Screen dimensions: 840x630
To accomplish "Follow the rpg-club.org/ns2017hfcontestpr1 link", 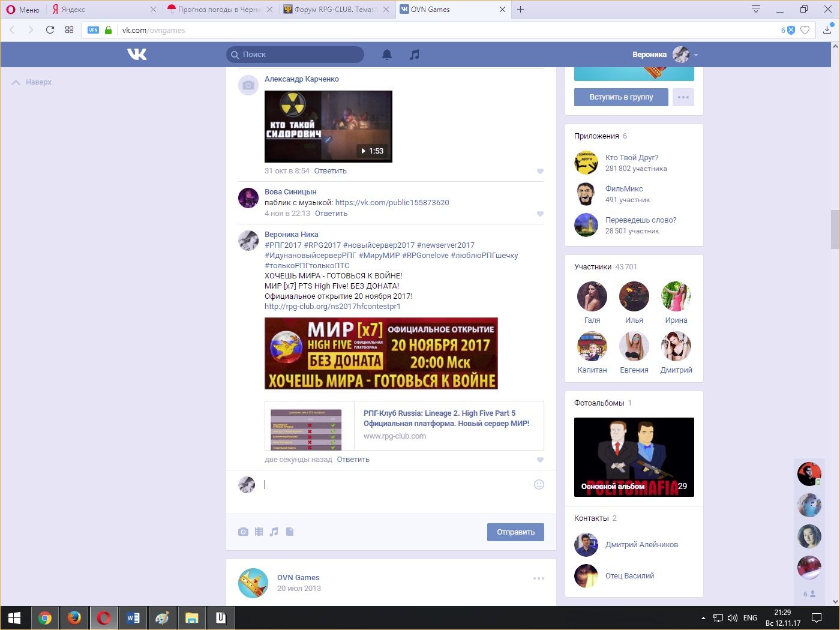I will (332, 307).
